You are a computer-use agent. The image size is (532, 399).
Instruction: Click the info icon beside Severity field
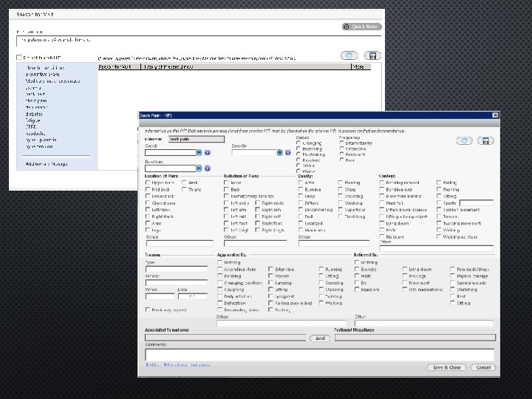point(288,153)
